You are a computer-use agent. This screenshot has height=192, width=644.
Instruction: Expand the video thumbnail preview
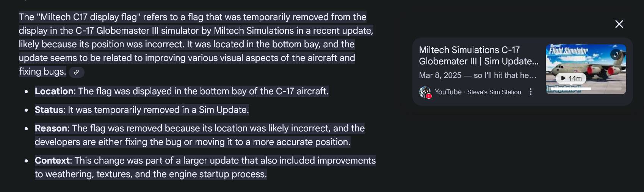(616, 55)
